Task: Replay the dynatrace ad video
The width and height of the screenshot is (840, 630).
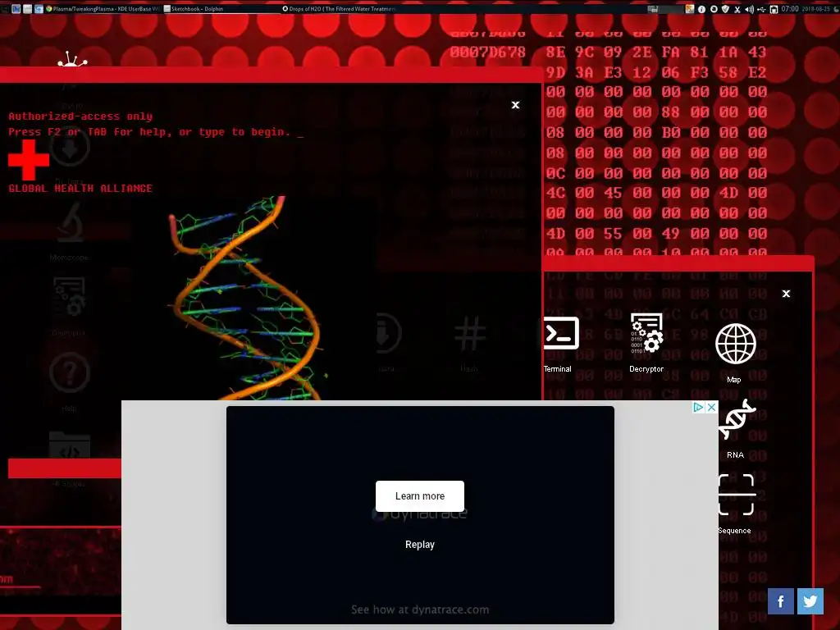Action: tap(419, 545)
